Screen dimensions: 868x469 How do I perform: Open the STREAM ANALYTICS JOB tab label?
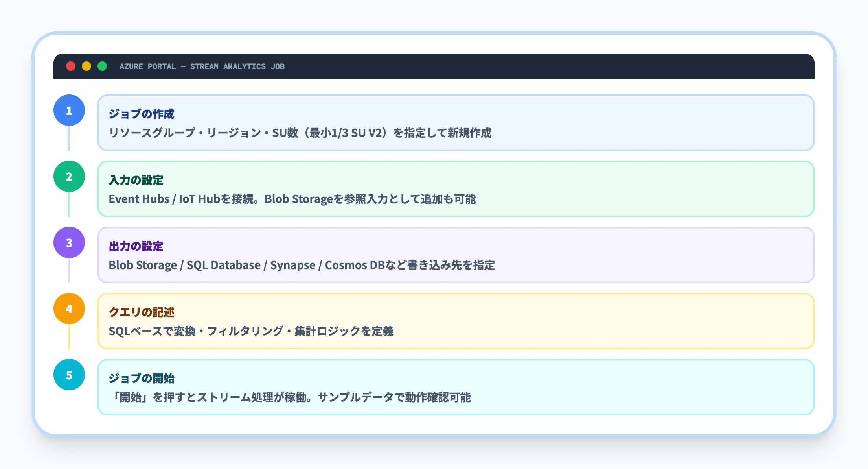point(237,66)
